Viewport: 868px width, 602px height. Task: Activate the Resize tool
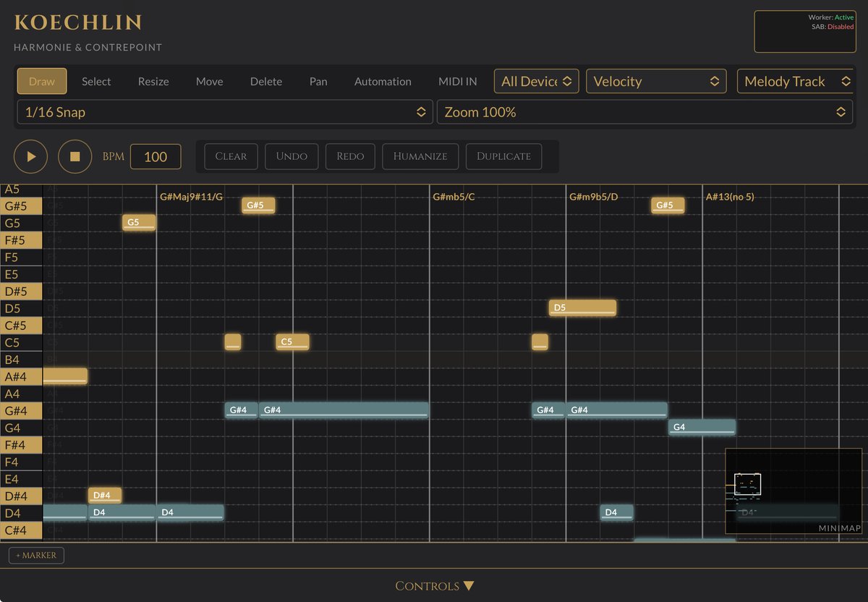[153, 81]
